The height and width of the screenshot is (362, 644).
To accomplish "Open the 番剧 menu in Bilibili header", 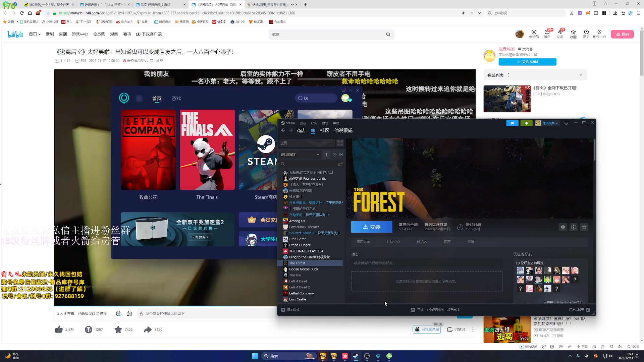I will [50, 34].
